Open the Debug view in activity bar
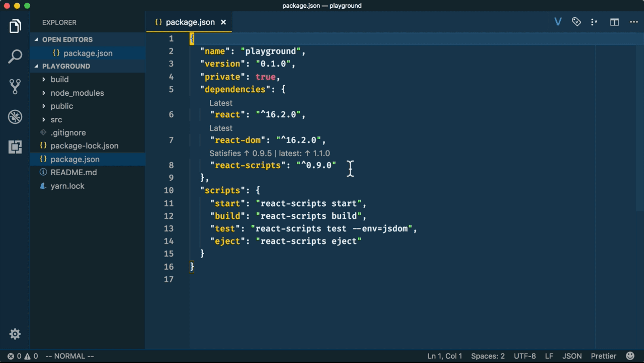The image size is (644, 363). click(15, 117)
